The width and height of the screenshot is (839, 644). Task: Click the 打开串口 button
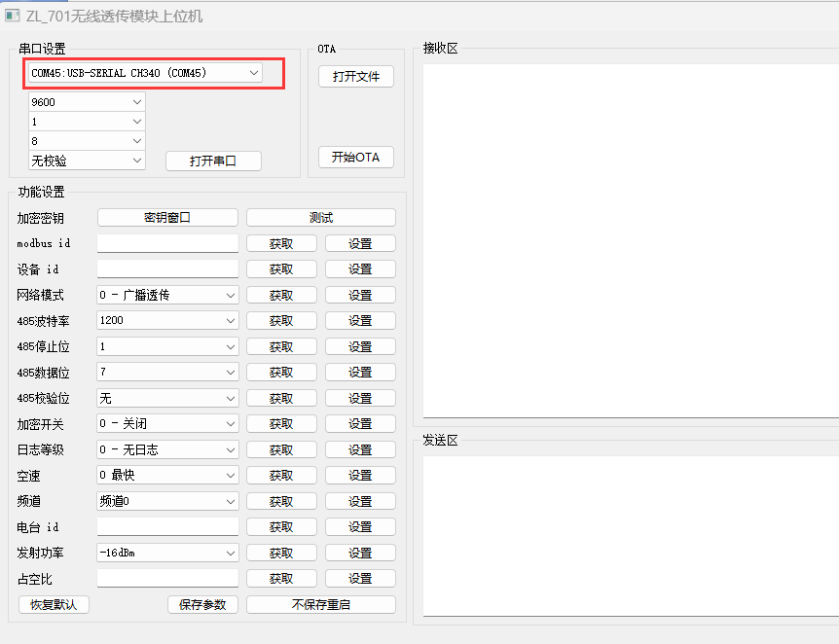coord(213,161)
